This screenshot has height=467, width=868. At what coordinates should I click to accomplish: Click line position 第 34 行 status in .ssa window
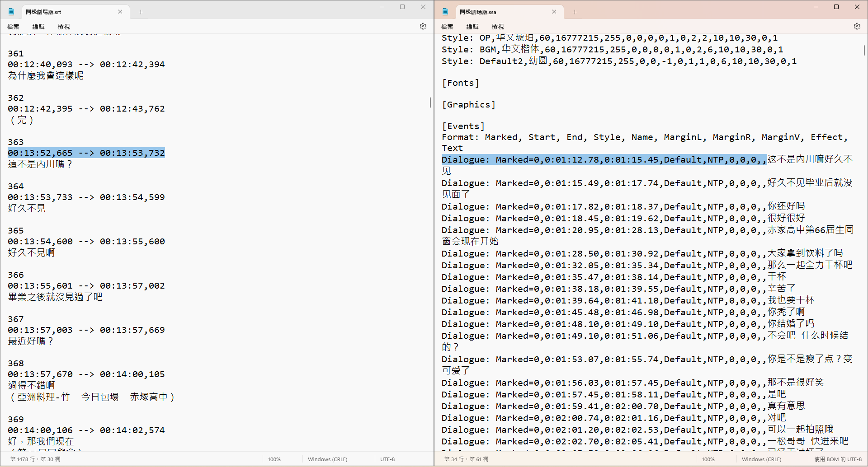(466, 459)
